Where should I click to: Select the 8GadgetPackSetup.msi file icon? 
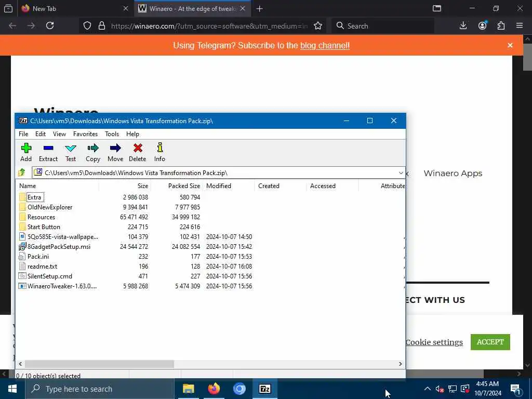[22, 247]
